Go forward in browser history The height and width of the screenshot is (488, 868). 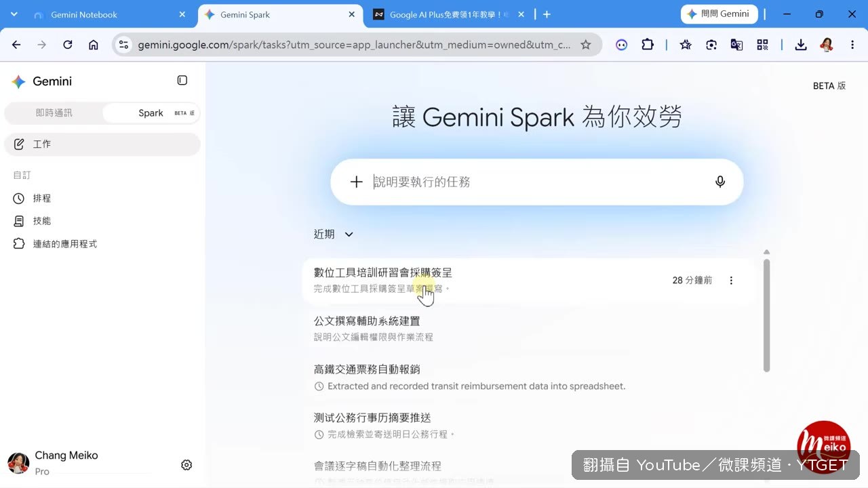point(42,45)
